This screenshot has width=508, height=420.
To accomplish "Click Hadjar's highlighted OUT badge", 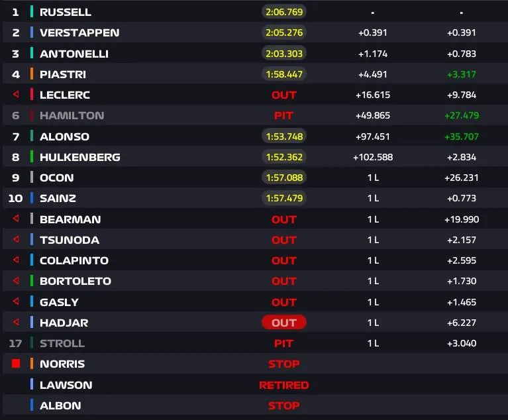I will point(284,323).
